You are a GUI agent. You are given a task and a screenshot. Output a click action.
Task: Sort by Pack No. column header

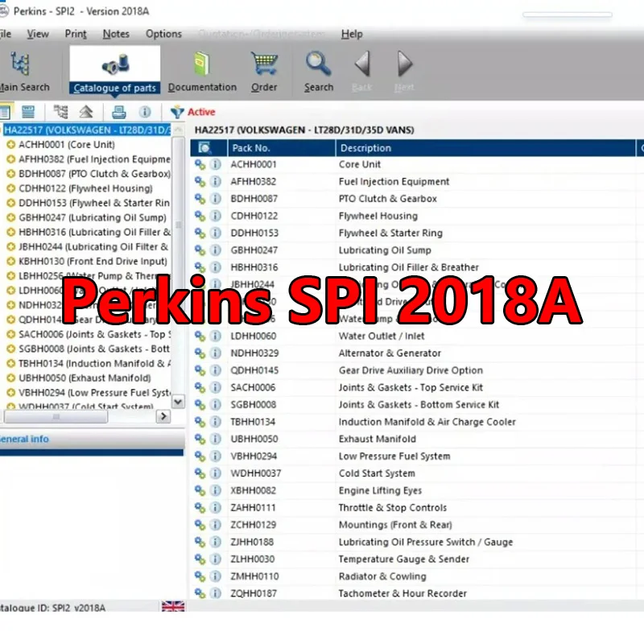tap(281, 148)
